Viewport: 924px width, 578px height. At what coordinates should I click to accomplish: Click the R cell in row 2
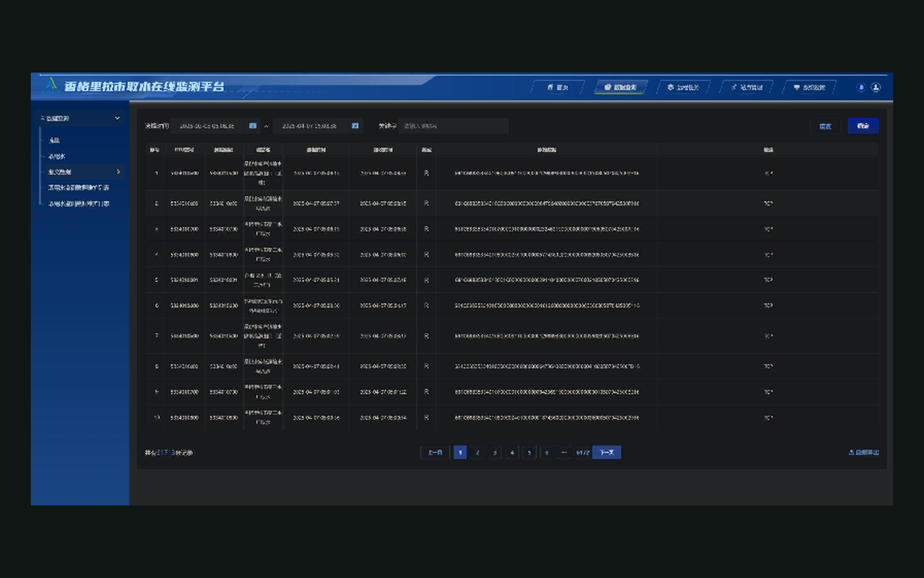point(426,203)
